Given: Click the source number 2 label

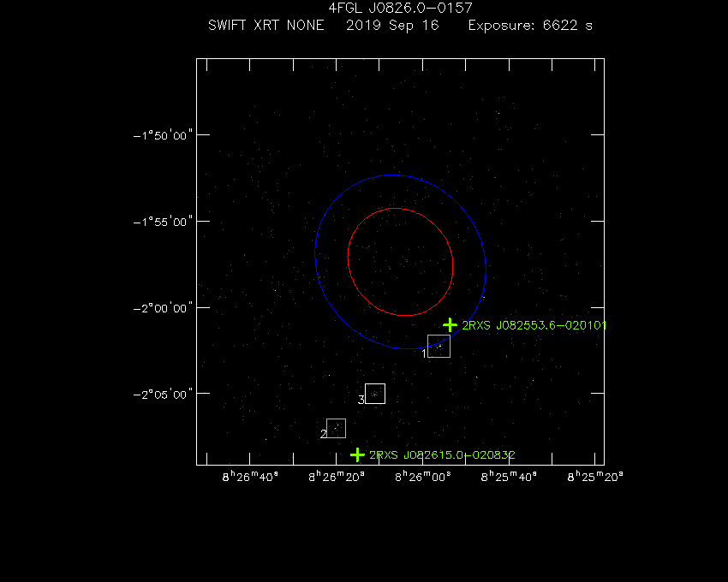Looking at the screenshot, I should [323, 434].
